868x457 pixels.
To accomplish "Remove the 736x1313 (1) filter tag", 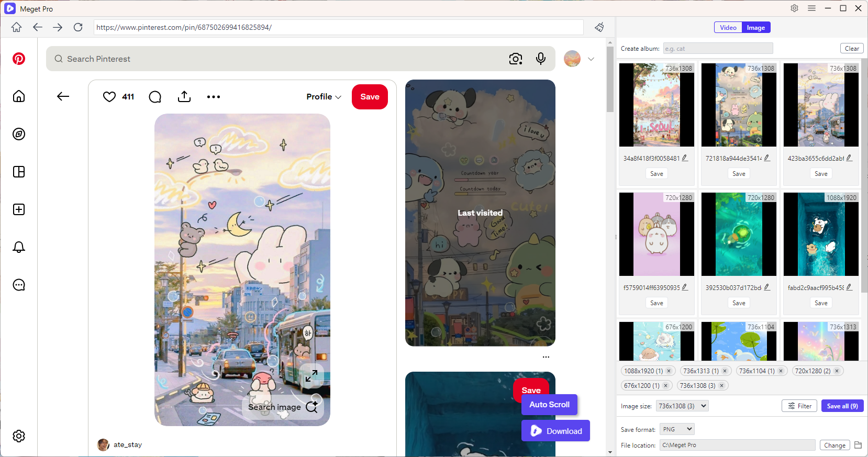I will [725, 371].
